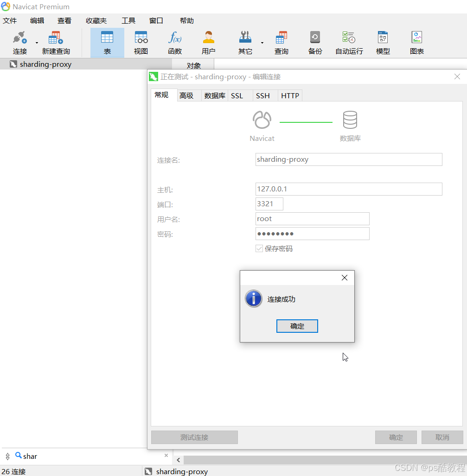Image resolution: width=467 pixels, height=476 pixels.
Task: Open the Charts (图表) tool
Action: [x=417, y=43]
